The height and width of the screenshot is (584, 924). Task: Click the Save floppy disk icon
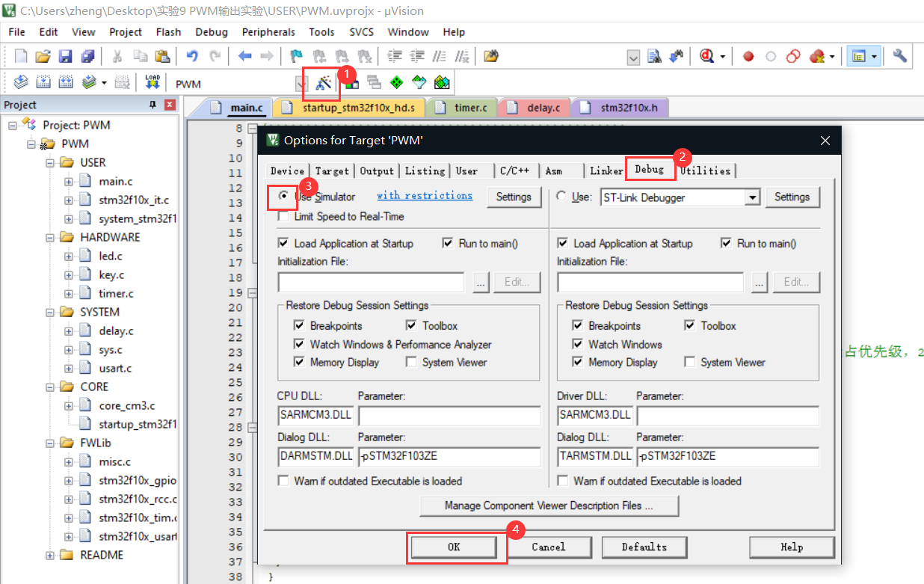coord(65,56)
